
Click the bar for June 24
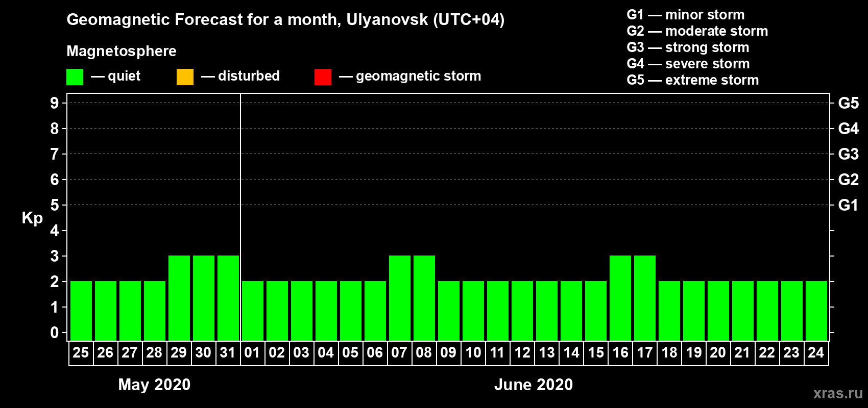816,311
